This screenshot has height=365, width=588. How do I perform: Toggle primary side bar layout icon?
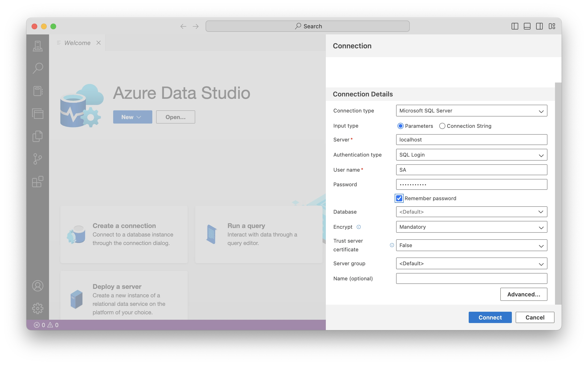tap(515, 26)
